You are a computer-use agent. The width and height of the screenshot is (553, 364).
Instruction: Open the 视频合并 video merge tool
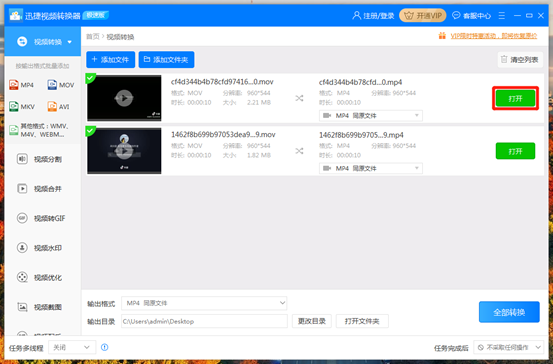click(x=40, y=189)
